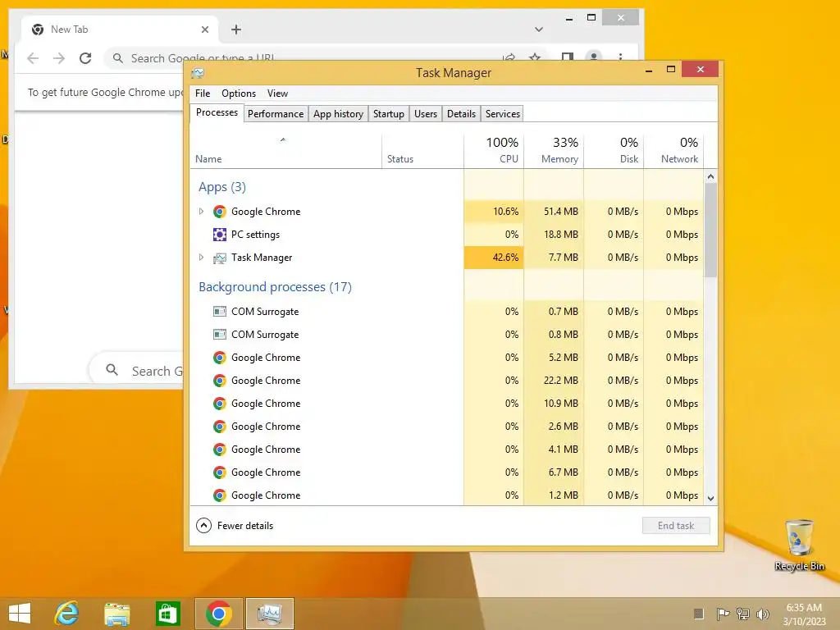Select the Background processes (17) heading
This screenshot has width=840, height=630.
(x=276, y=287)
